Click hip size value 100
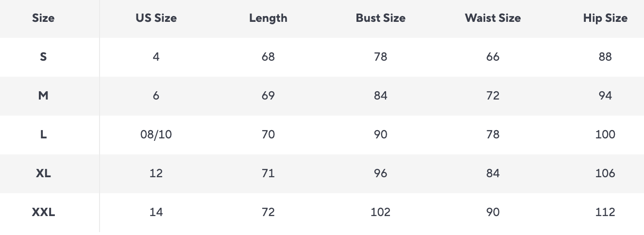This screenshot has width=644, height=235. coord(605,134)
